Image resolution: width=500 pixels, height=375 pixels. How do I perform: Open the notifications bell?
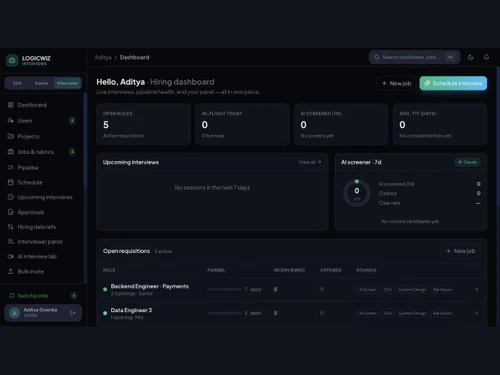click(486, 57)
